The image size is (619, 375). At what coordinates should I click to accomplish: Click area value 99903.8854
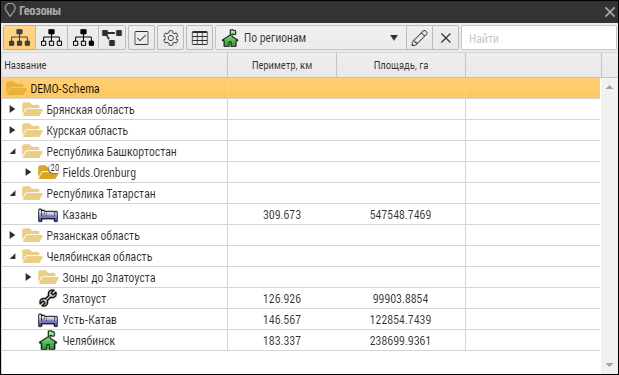click(x=401, y=299)
